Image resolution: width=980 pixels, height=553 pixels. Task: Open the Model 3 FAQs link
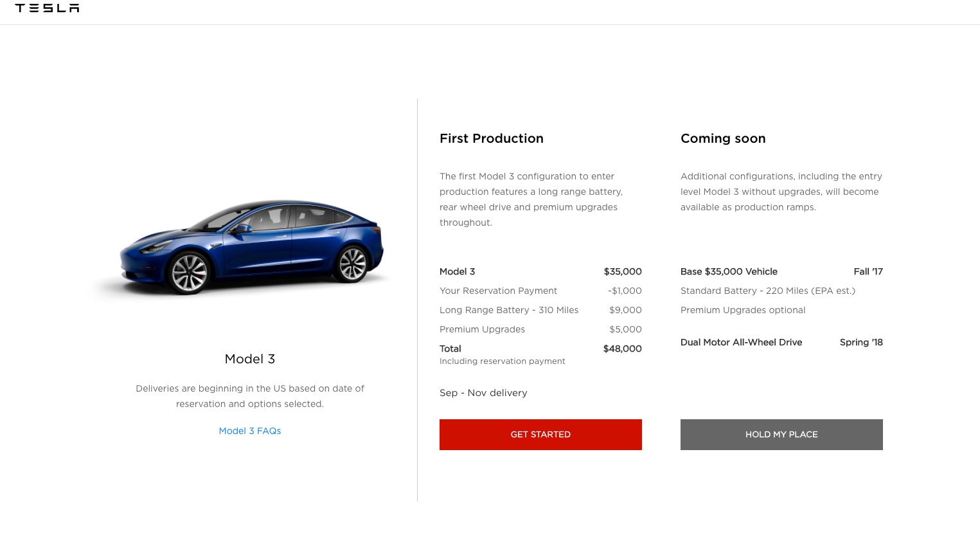point(249,431)
